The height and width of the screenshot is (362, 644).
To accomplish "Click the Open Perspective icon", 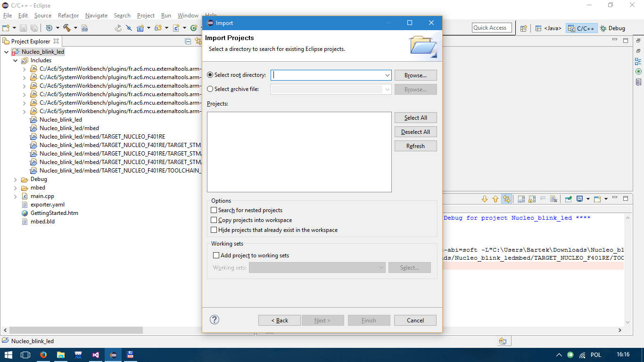I will tap(523, 28).
